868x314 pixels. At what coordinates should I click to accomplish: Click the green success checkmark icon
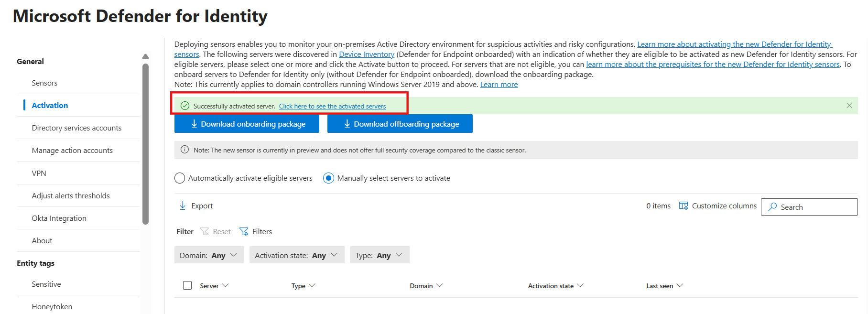click(185, 106)
